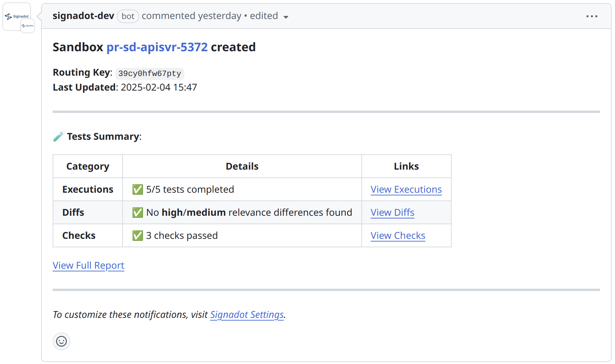The image size is (615, 364).
Task: Open signadot-dev author profile
Action: (83, 16)
